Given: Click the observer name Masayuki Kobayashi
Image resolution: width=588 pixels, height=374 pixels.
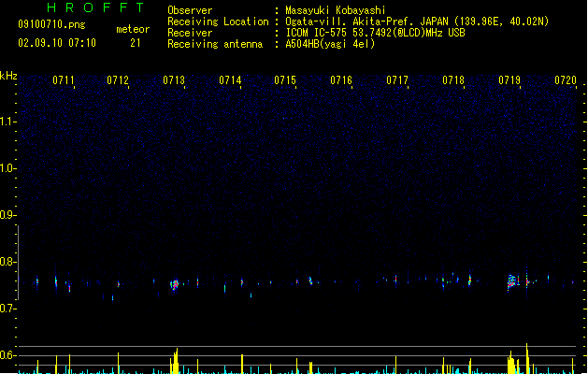Looking at the screenshot, I should (x=336, y=10).
